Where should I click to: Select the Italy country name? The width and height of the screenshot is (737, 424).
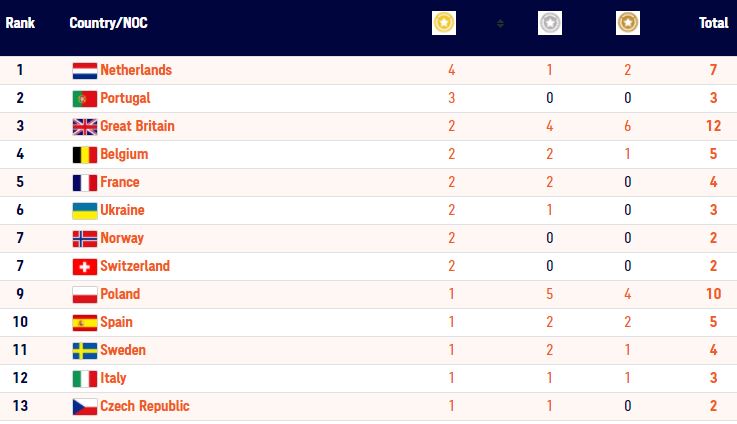(113, 378)
